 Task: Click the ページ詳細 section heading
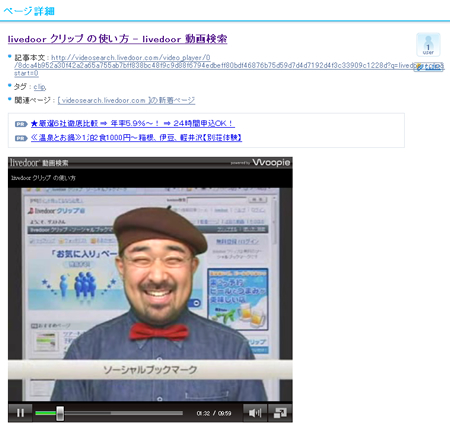point(29,11)
